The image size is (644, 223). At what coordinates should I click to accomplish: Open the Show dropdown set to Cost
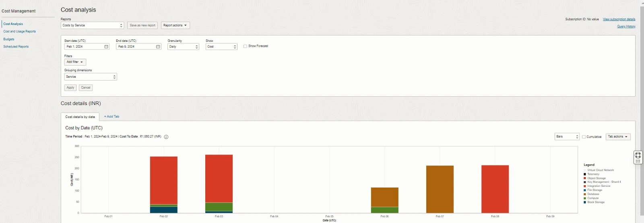pyautogui.click(x=221, y=47)
